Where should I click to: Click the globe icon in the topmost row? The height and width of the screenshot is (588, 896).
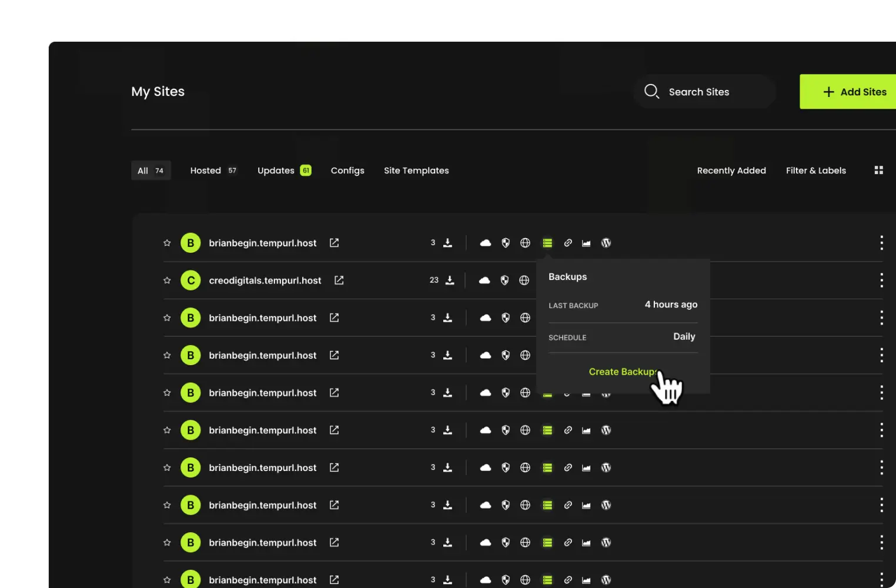[x=526, y=243]
